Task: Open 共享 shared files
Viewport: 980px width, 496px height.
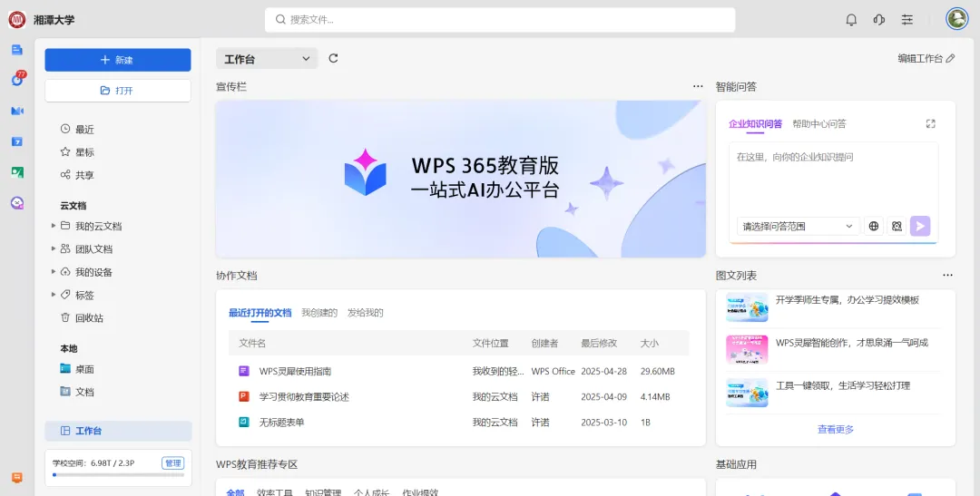Action: coord(77,175)
